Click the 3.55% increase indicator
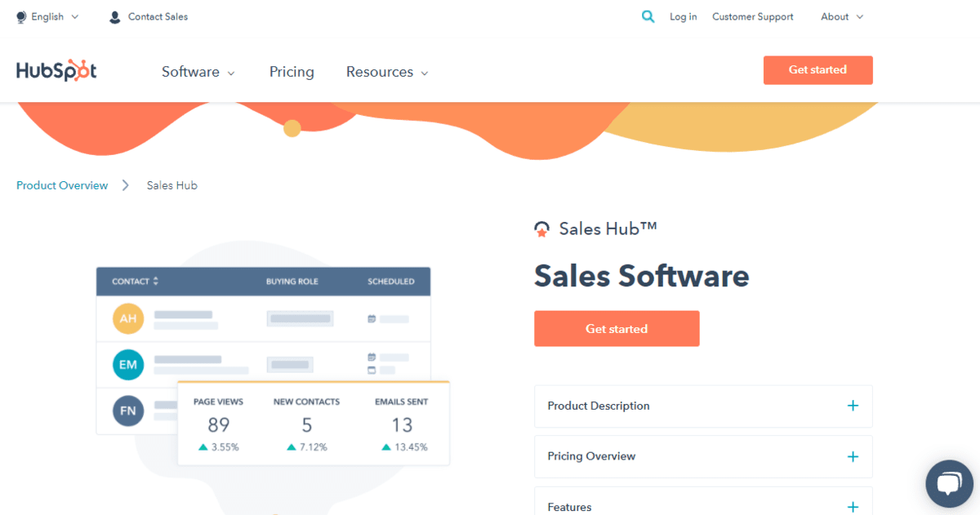Image resolution: width=980 pixels, height=515 pixels. pos(219,447)
